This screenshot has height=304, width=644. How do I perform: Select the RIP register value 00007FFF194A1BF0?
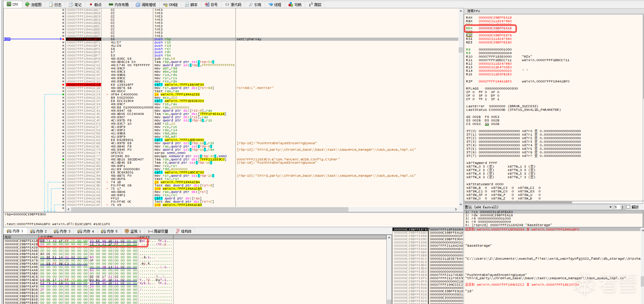pos(495,82)
